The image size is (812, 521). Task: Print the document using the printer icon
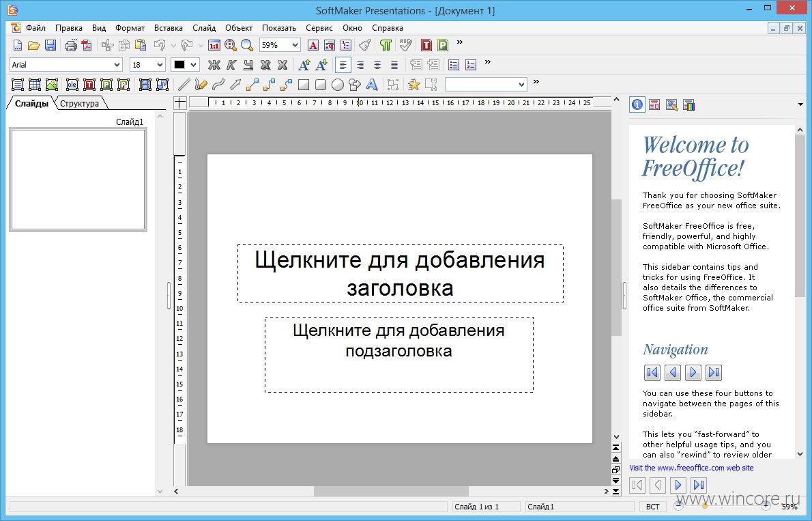click(70, 46)
